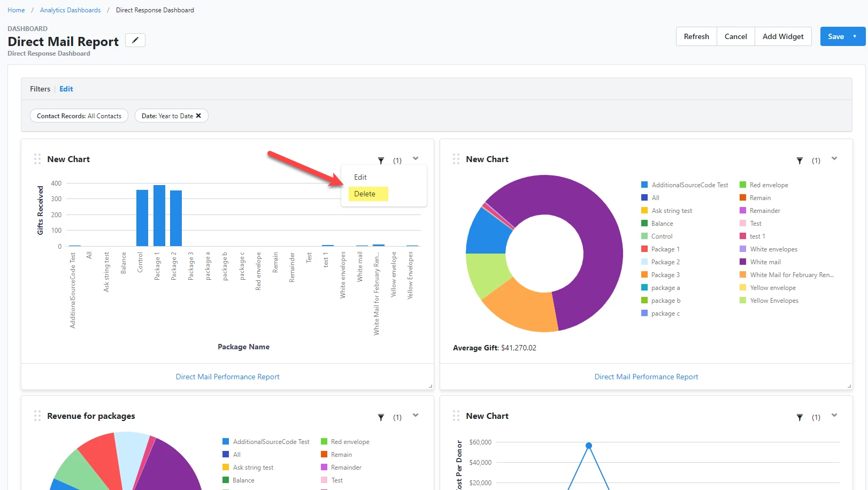Open Direct Mail Performance Report under donut chart
The image size is (868, 490).
646,377
